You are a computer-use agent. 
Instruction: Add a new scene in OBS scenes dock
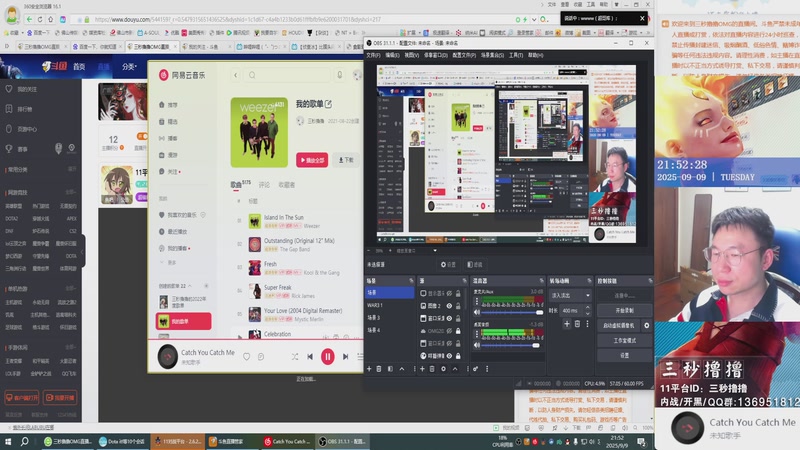pyautogui.click(x=369, y=369)
